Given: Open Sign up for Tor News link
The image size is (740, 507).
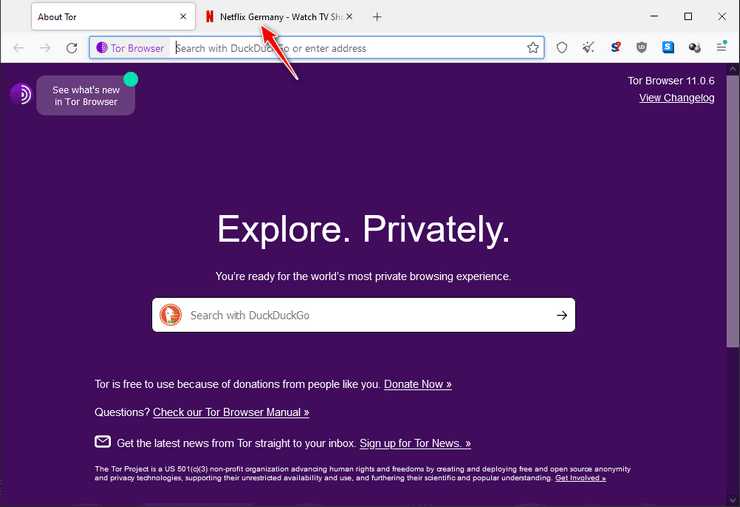Looking at the screenshot, I should click(x=415, y=443).
